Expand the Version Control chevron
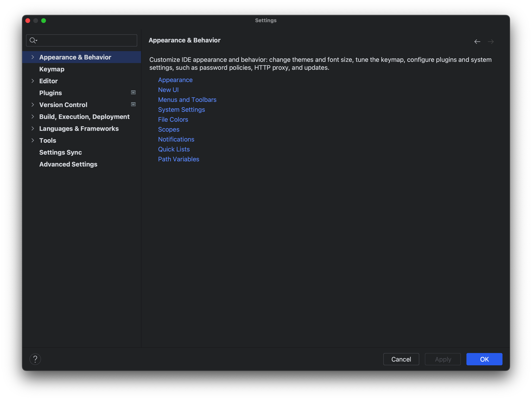 (33, 105)
